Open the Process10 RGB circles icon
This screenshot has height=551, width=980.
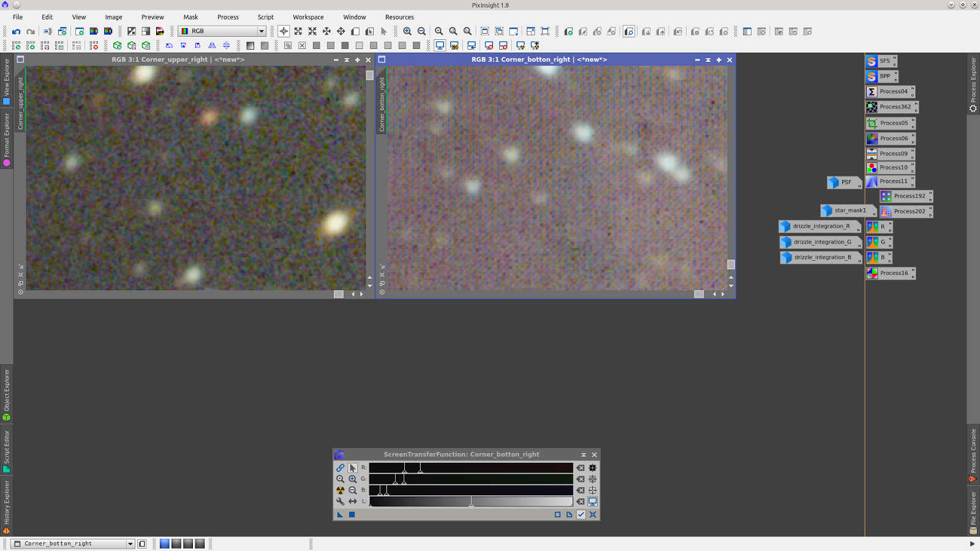coord(891,168)
